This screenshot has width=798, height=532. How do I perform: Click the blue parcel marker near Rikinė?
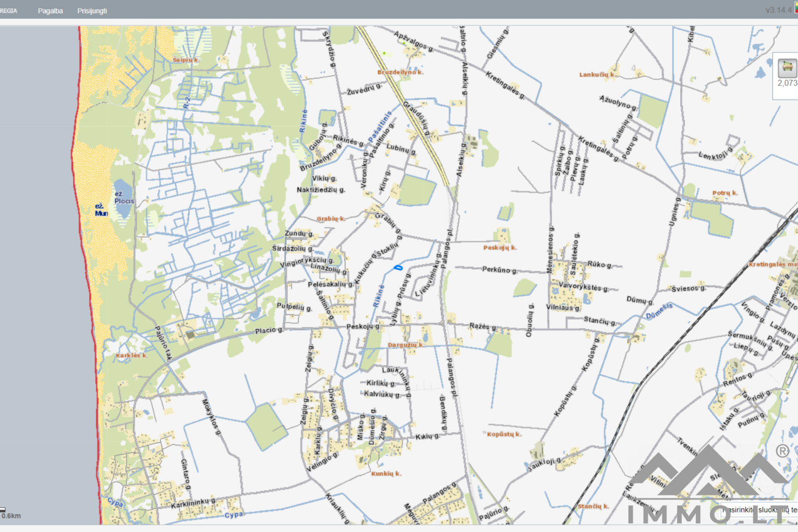click(398, 268)
